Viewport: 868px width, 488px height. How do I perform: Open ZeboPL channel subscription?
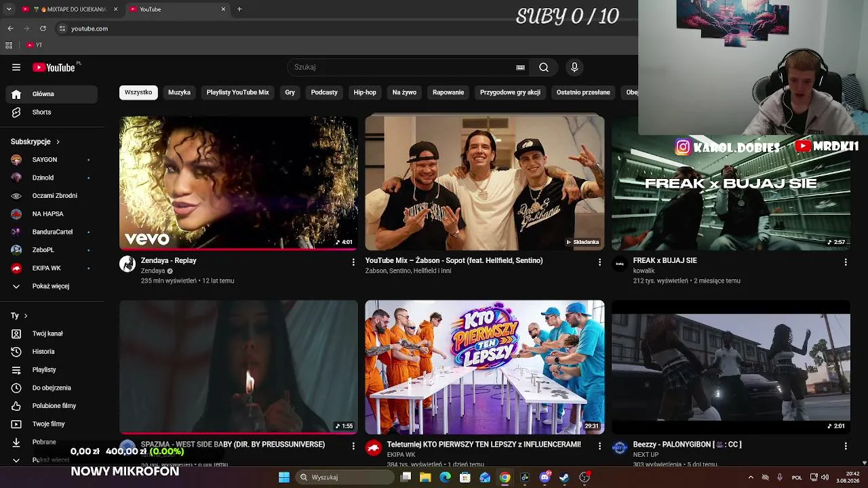click(x=52, y=250)
